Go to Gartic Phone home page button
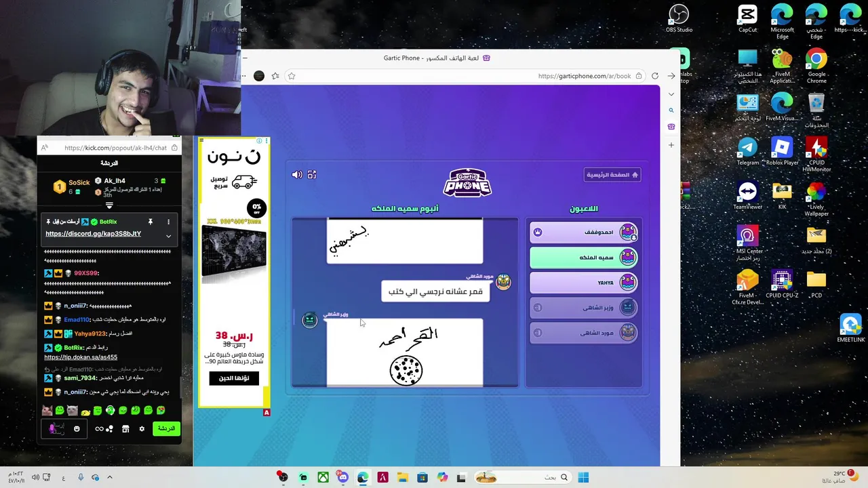 pyautogui.click(x=612, y=175)
